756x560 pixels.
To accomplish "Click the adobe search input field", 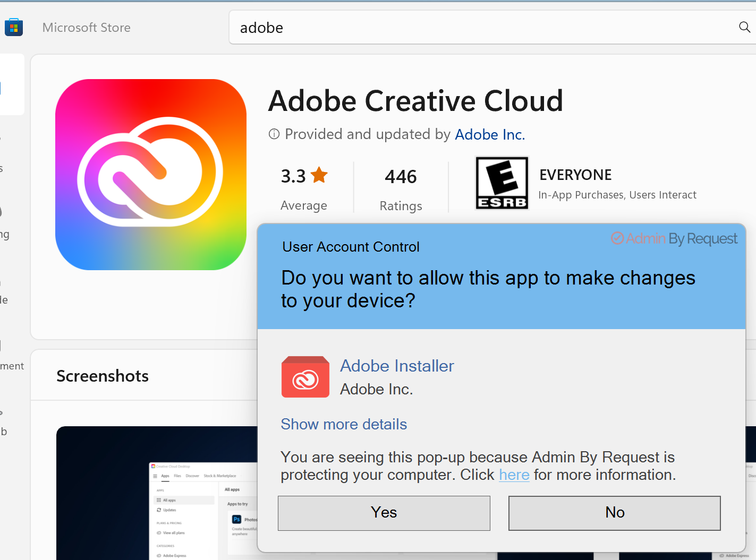I will (x=372, y=27).
